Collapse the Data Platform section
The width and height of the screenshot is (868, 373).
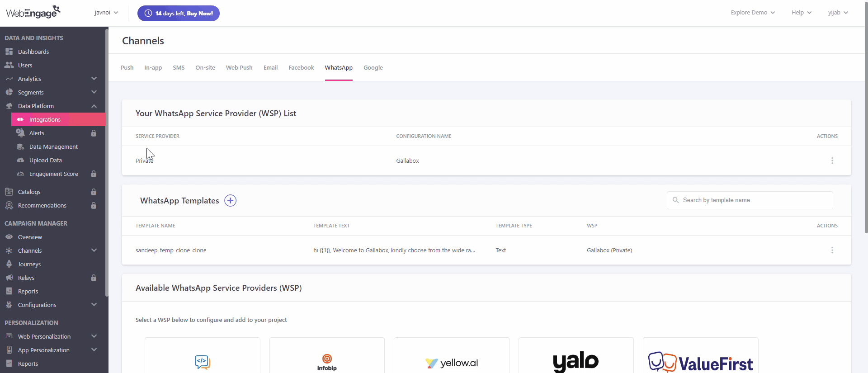(94, 106)
